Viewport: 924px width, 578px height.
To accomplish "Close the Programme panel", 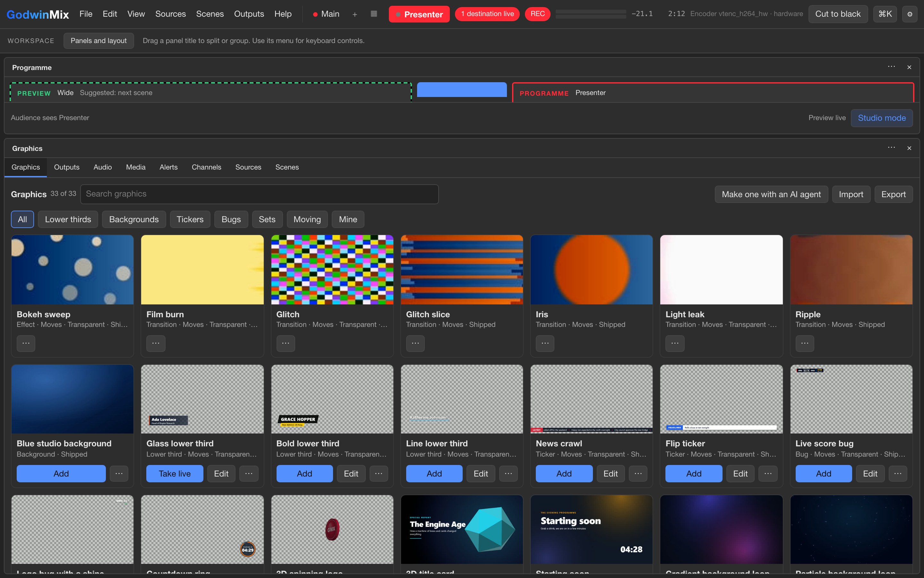I will pyautogui.click(x=909, y=67).
